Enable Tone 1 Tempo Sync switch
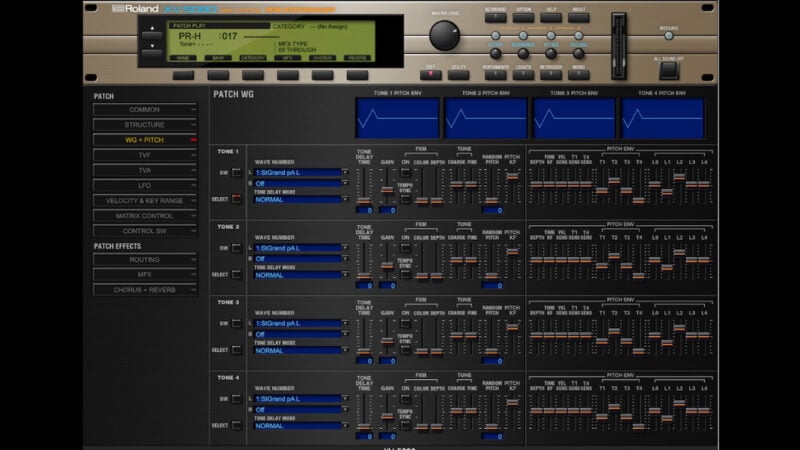This screenshot has width=800, height=450. [x=405, y=199]
